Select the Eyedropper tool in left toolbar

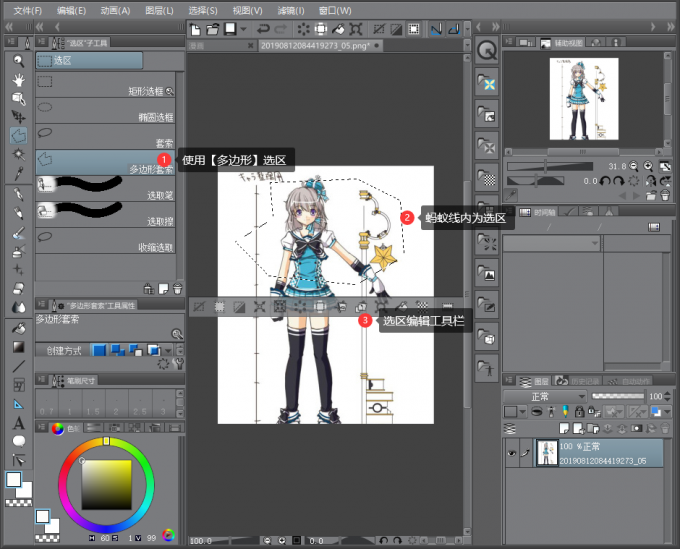[18, 173]
